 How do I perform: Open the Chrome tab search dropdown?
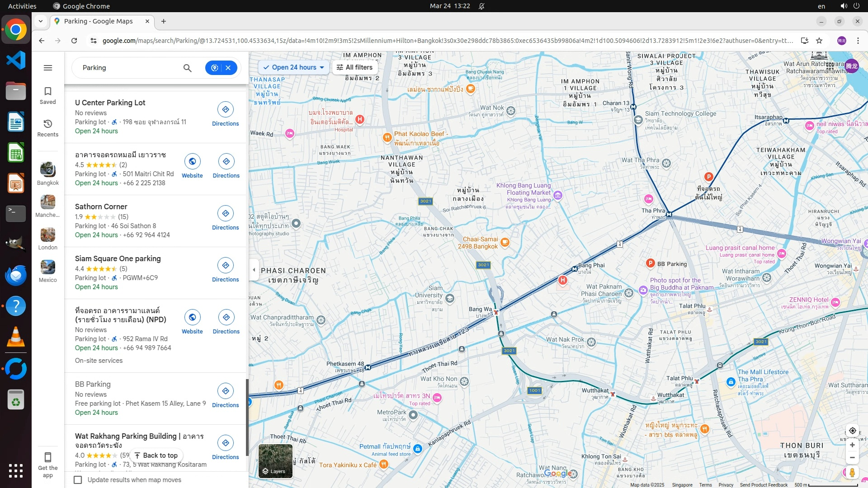(x=41, y=21)
